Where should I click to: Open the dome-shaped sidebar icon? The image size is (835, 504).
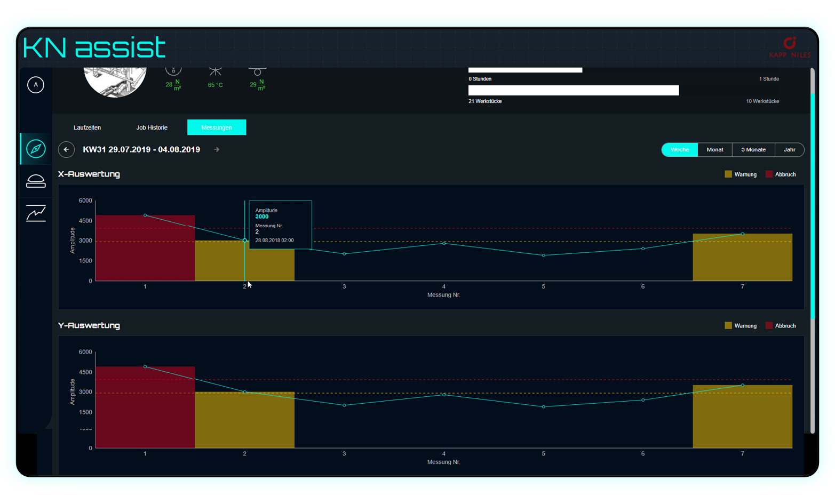click(x=36, y=181)
